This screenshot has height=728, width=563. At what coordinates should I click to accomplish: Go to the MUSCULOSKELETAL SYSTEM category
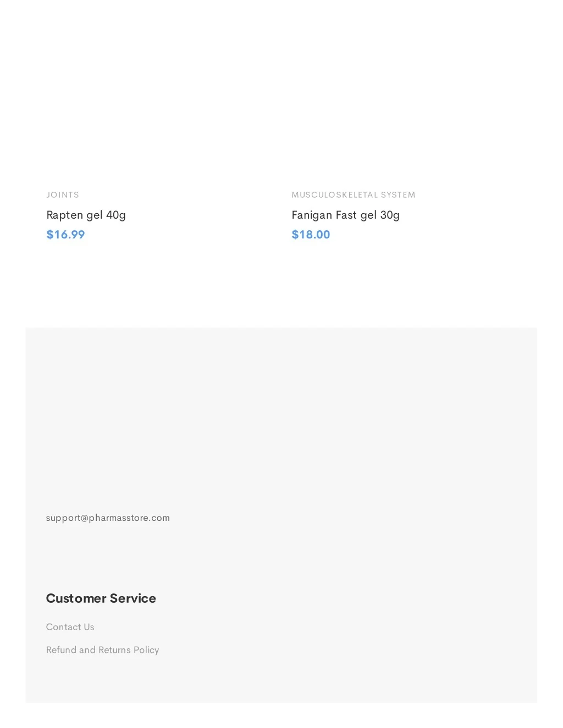pos(353,195)
